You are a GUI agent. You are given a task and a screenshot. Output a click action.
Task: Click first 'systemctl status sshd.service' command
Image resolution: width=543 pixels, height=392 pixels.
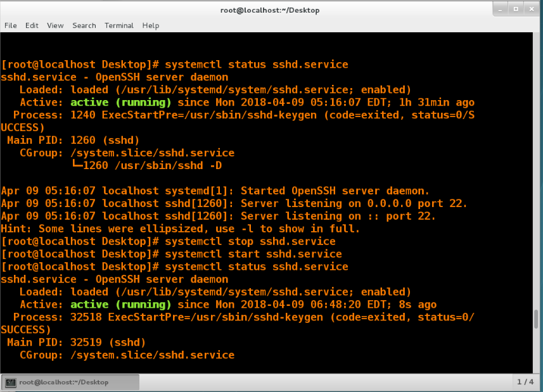point(256,65)
